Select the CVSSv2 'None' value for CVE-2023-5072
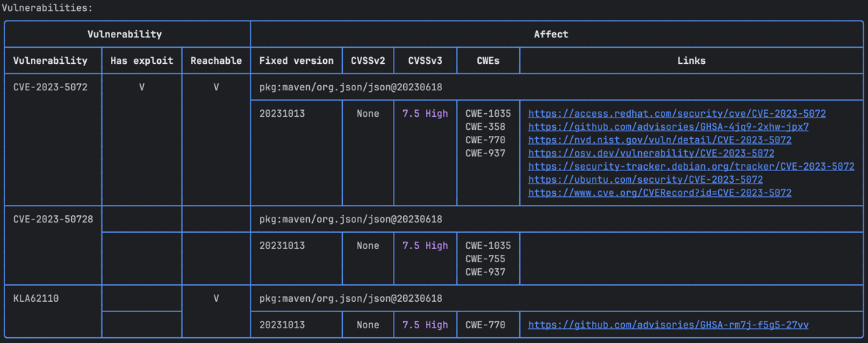This screenshot has width=868, height=343. pos(368,113)
